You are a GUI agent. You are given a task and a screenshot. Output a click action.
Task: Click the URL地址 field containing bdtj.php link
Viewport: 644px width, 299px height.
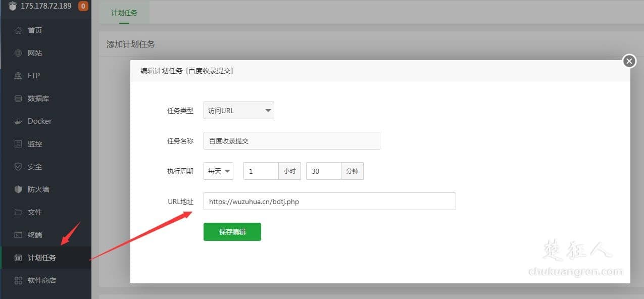pyautogui.click(x=329, y=201)
